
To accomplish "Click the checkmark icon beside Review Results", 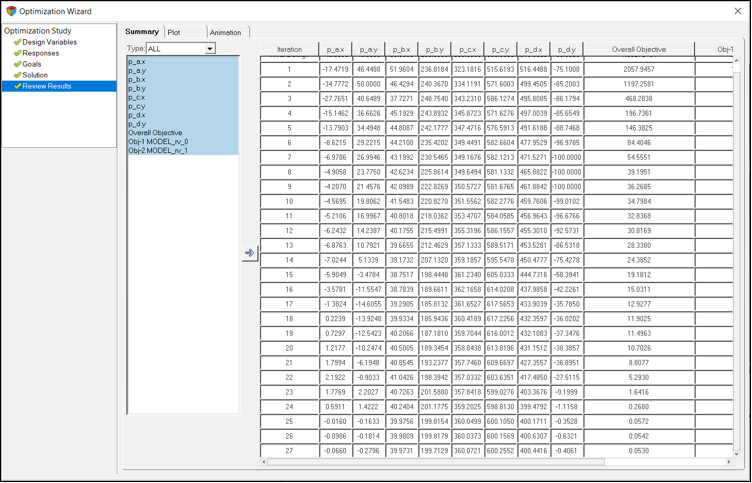I will click(x=17, y=86).
